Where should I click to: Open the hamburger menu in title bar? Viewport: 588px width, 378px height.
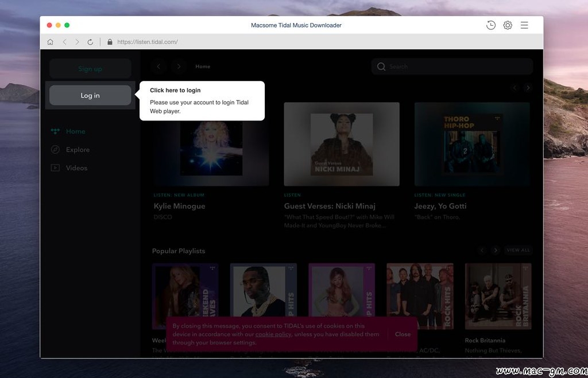click(524, 25)
